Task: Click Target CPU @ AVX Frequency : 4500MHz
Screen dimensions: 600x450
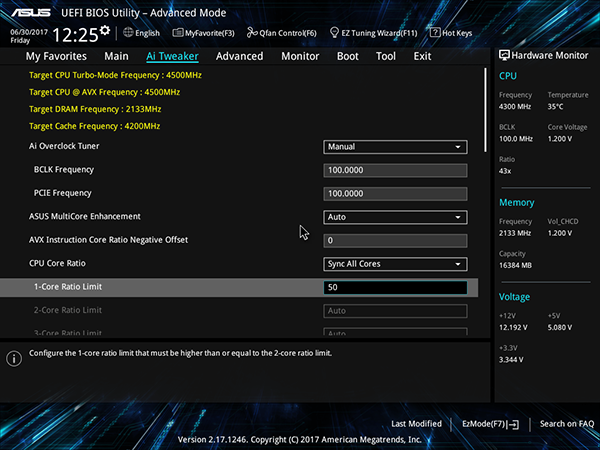Action: (x=104, y=92)
